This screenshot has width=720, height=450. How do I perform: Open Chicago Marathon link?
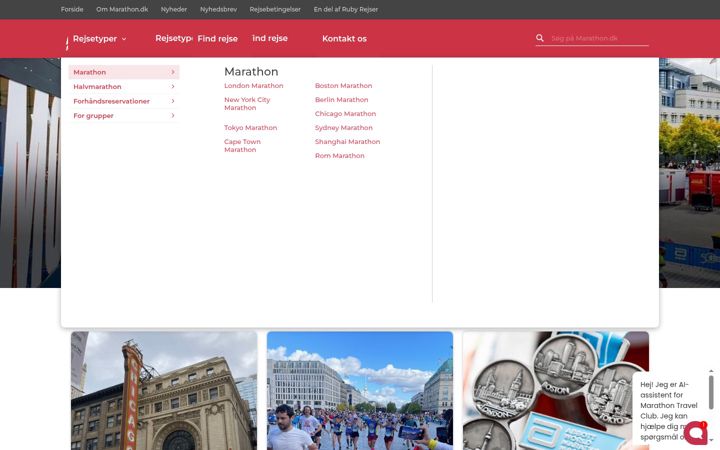(345, 114)
